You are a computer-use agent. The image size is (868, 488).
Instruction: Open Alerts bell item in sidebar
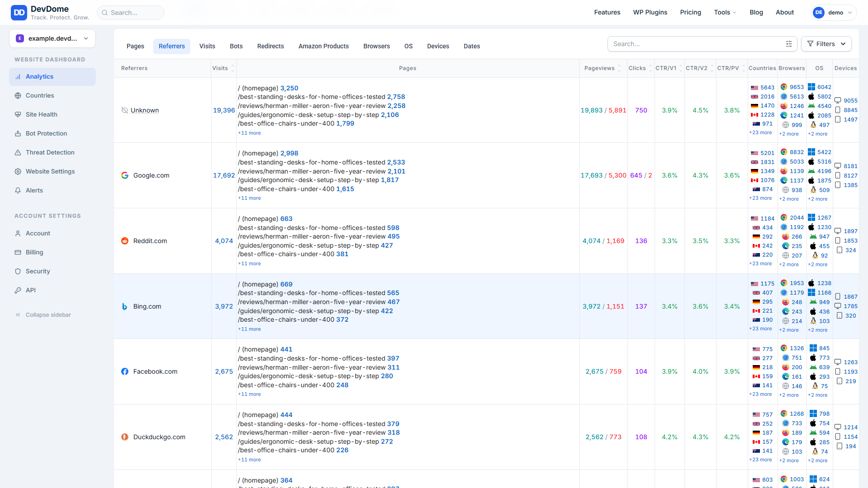pos(52,191)
